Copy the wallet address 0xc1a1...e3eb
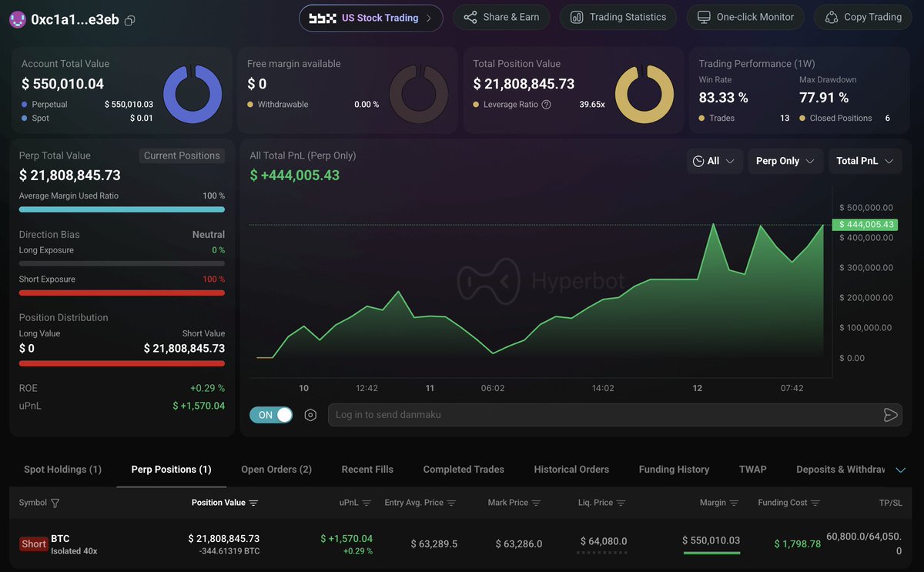This screenshot has height=572, width=924. point(129,20)
